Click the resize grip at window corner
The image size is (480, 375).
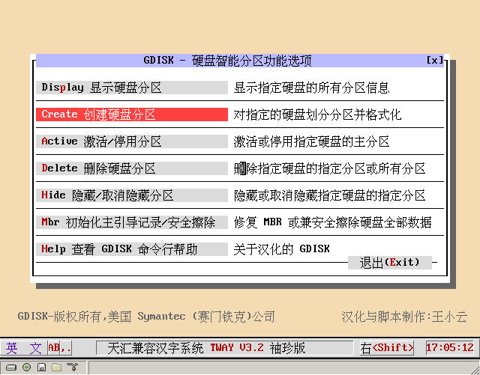pyautogui.click(x=475, y=369)
